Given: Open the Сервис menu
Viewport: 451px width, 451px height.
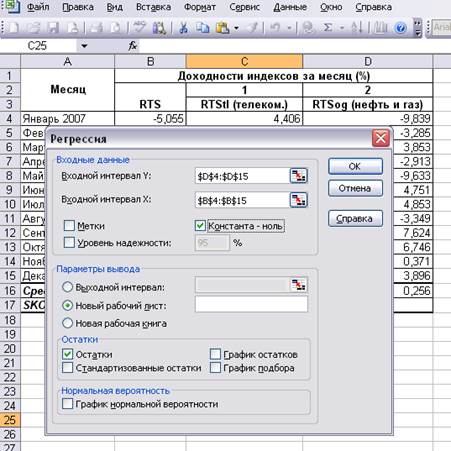Looking at the screenshot, I should 244,7.
